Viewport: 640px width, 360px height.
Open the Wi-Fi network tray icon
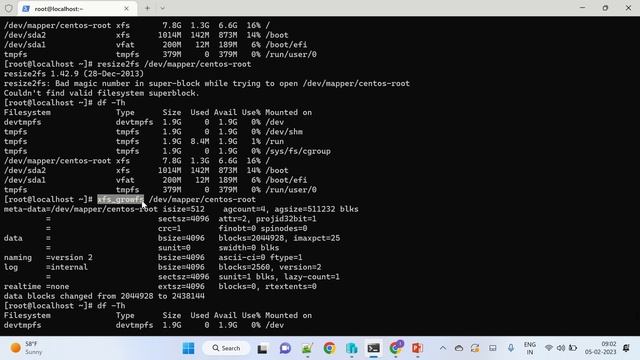(x=549, y=348)
